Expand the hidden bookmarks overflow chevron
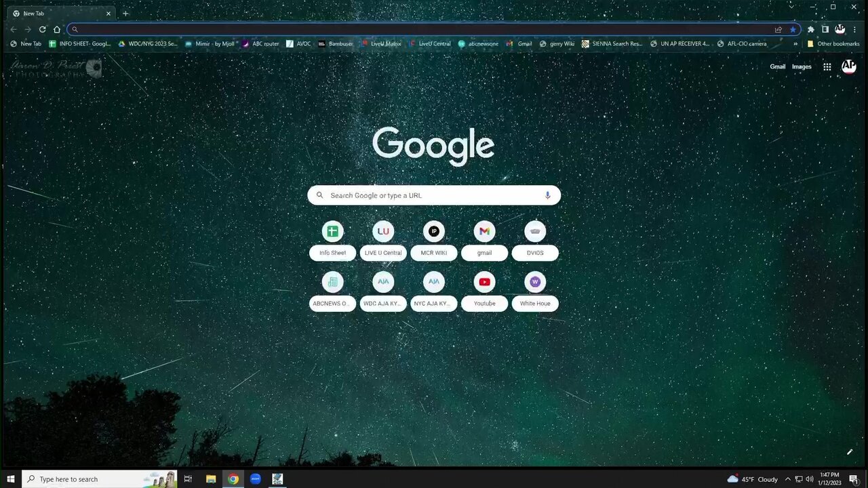The image size is (868, 488). 795,44
